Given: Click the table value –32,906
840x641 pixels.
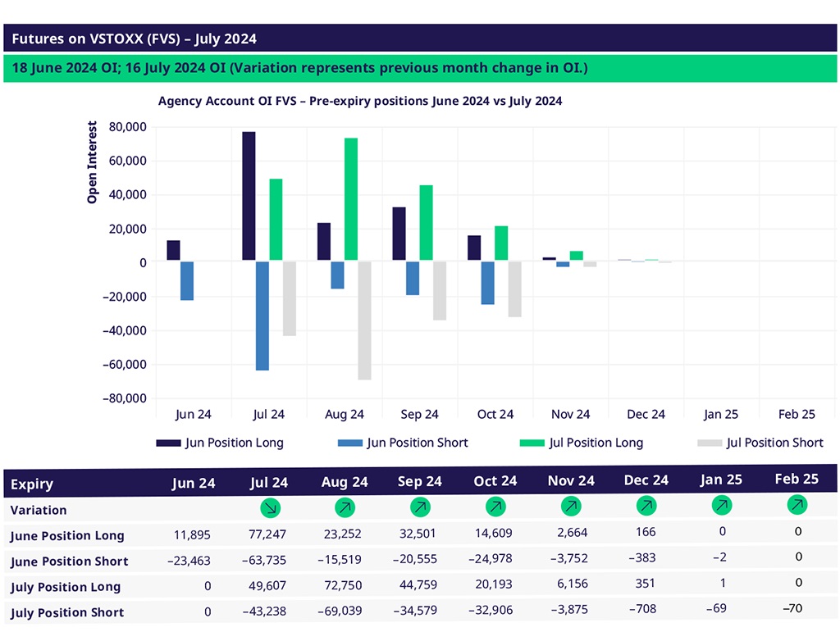Looking at the screenshot, I should pos(491,610).
